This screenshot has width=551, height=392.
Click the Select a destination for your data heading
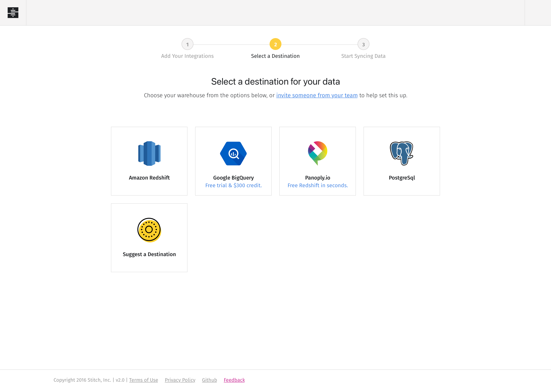pos(275,82)
